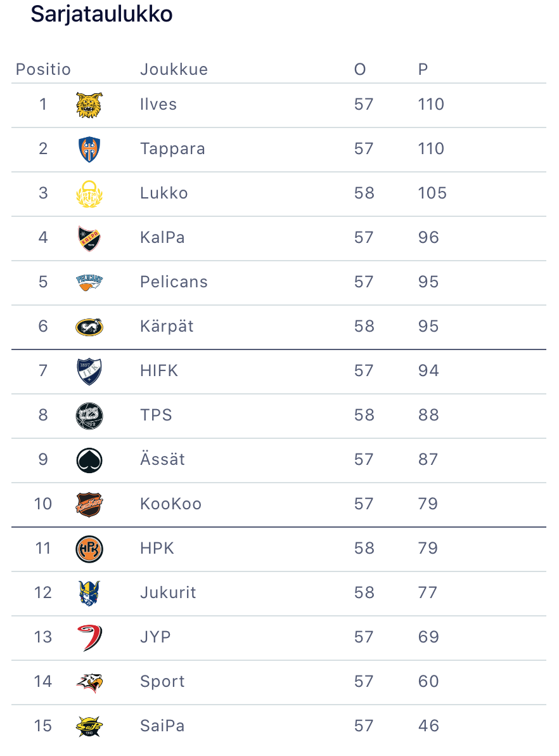Open the Tappara team name link

pyautogui.click(x=172, y=149)
